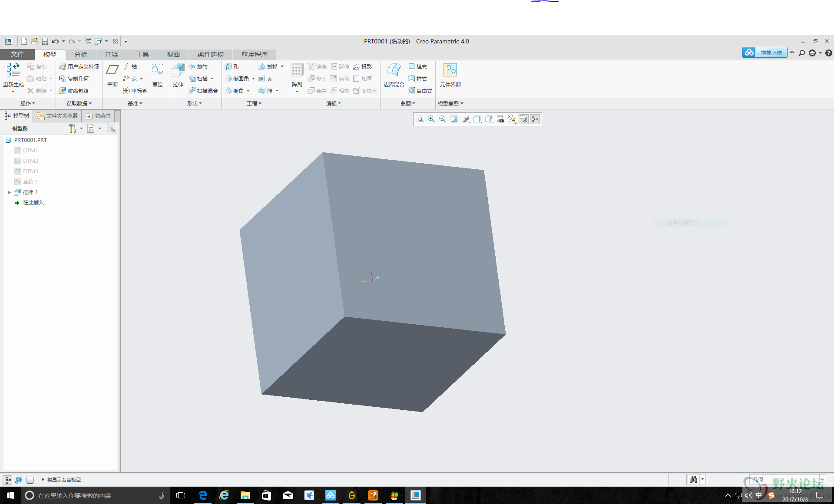Expand the 拉伸 1 tree node
This screenshot has width=834, height=504.
coord(9,192)
